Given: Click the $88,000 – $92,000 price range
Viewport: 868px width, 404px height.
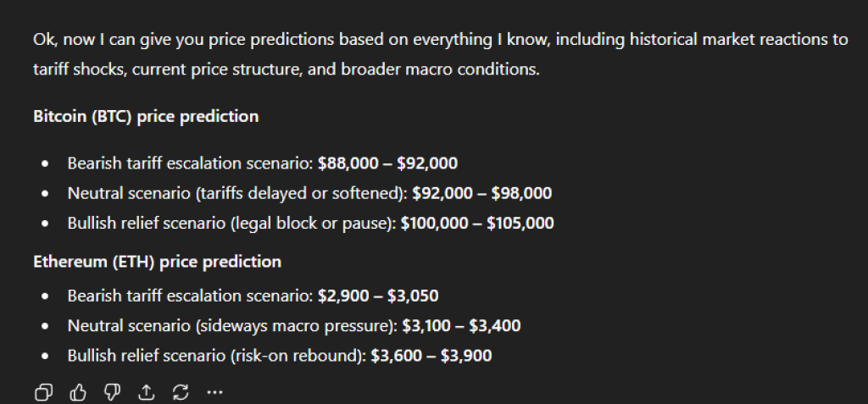Looking at the screenshot, I should pos(387,163).
